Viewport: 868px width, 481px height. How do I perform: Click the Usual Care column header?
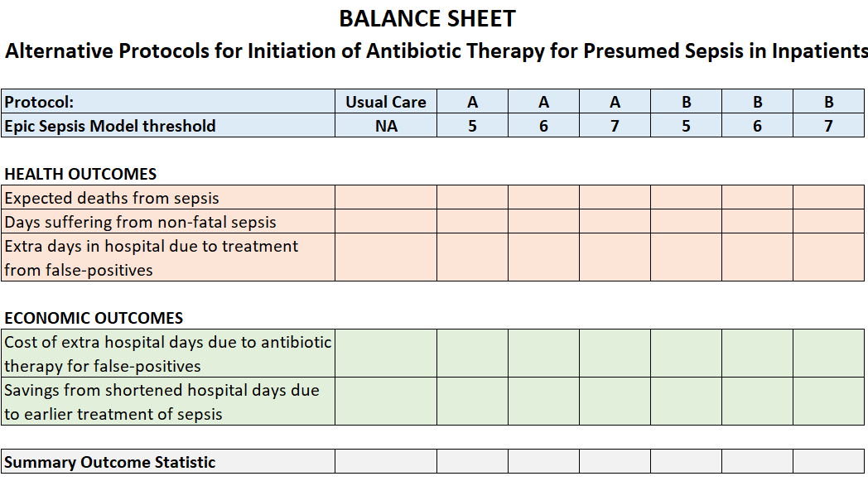(x=386, y=103)
